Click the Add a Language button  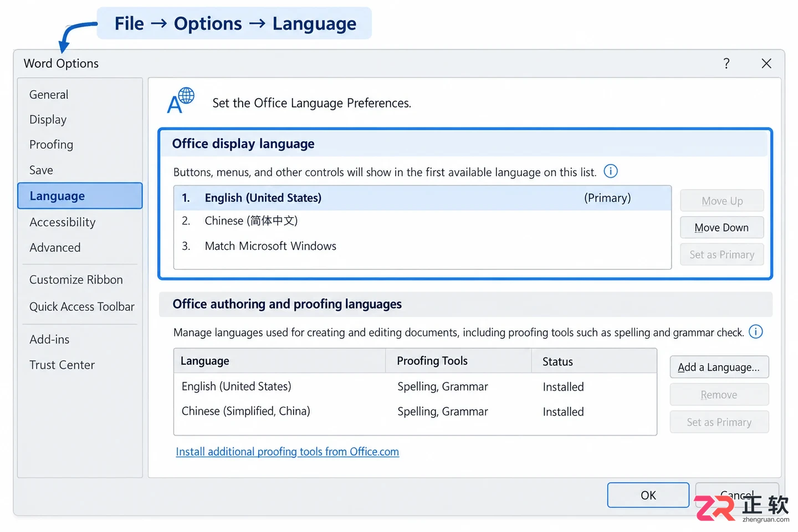(719, 367)
